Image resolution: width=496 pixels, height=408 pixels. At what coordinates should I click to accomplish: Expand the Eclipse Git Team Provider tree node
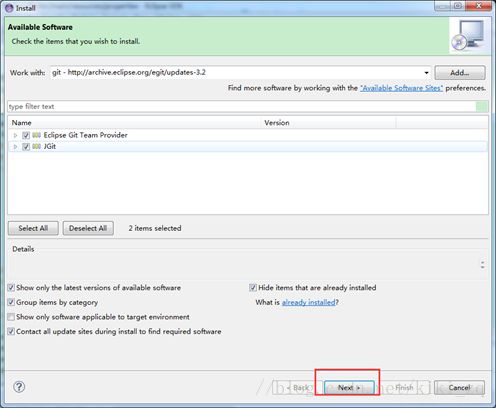pyautogui.click(x=15, y=135)
